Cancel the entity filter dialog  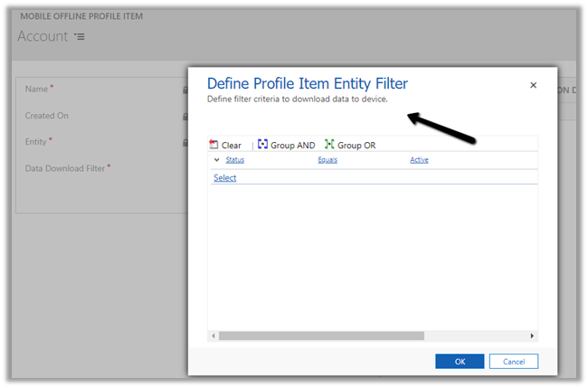tap(513, 361)
